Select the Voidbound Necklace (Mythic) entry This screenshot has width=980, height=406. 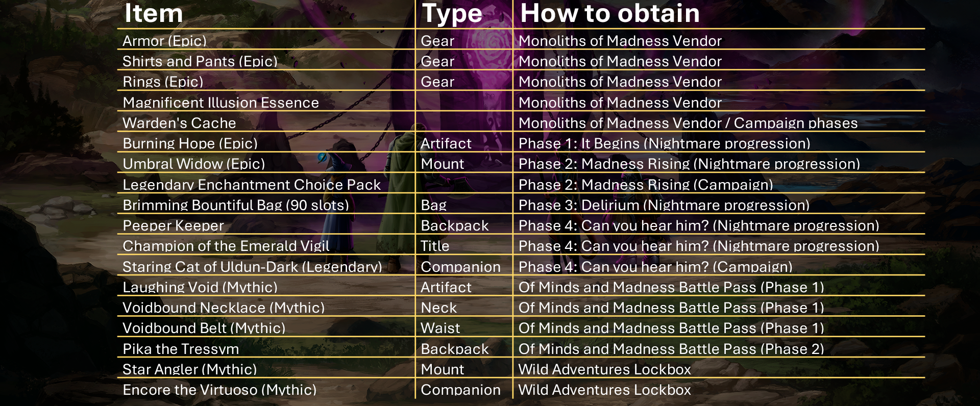pyautogui.click(x=224, y=308)
